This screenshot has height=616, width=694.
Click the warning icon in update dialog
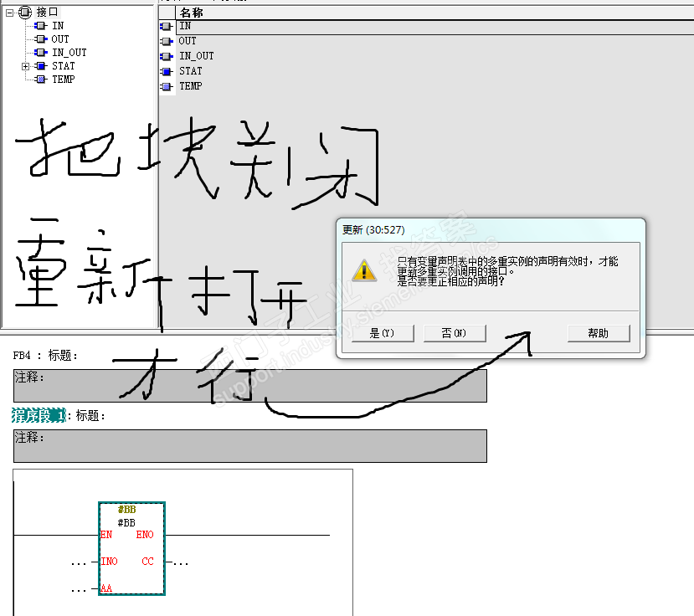tap(364, 270)
